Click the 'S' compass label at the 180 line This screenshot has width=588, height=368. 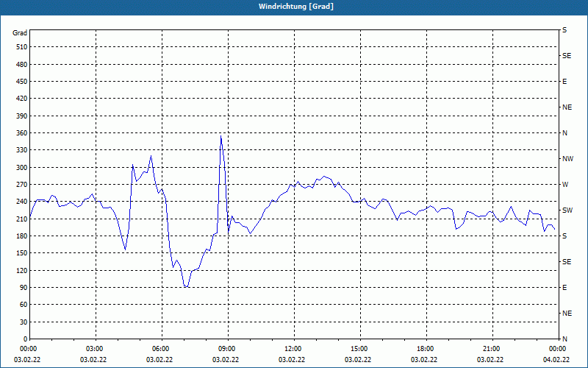point(564,236)
